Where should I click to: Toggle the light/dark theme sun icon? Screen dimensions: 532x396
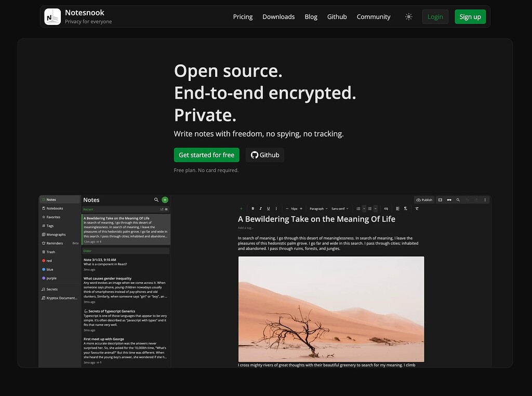tap(409, 17)
